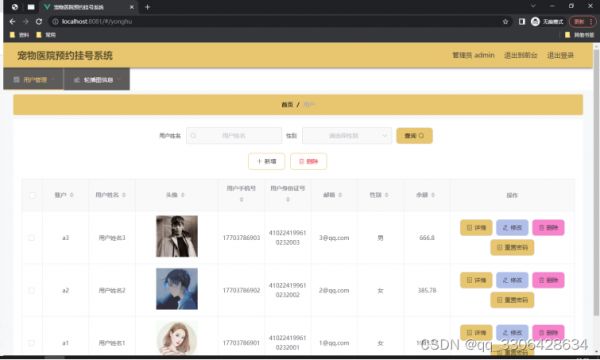This screenshot has width=600, height=360.
Task: Click the address bar URL localhost
Action: [x=97, y=21]
